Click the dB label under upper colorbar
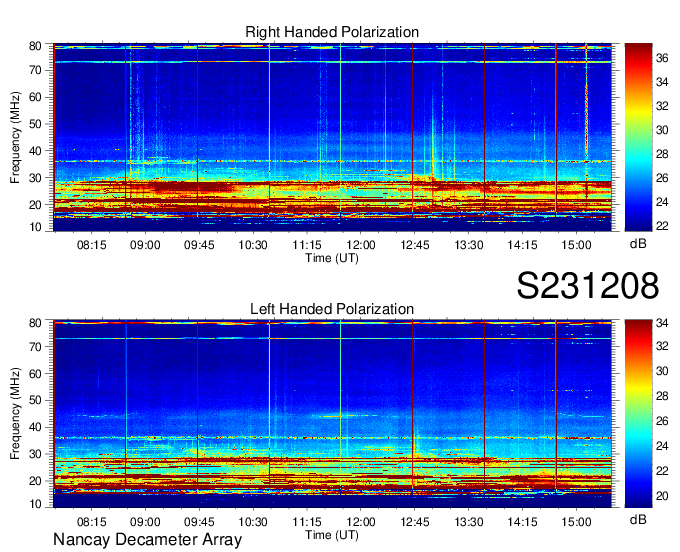Image resolution: width=680 pixels, height=552 pixels. coord(638,244)
